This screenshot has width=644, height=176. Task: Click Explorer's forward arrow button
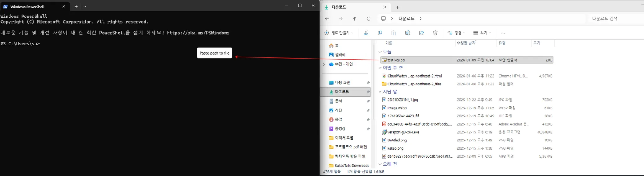tap(341, 19)
